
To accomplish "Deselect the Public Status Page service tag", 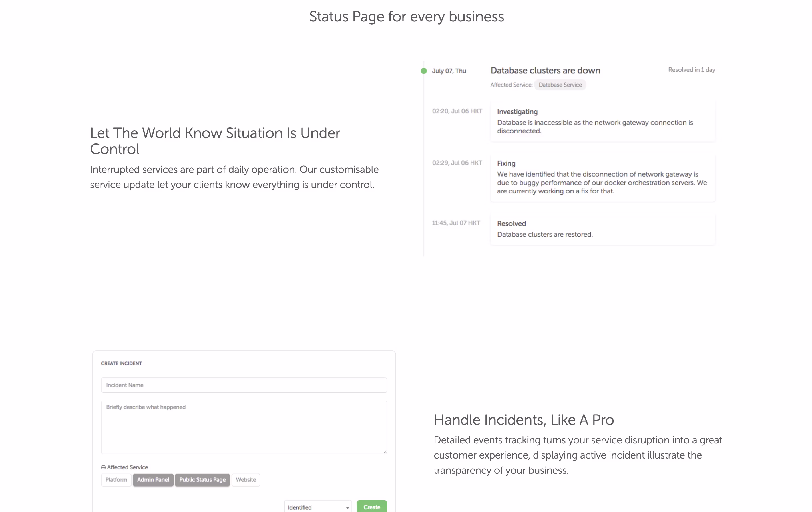I will 202,480.
